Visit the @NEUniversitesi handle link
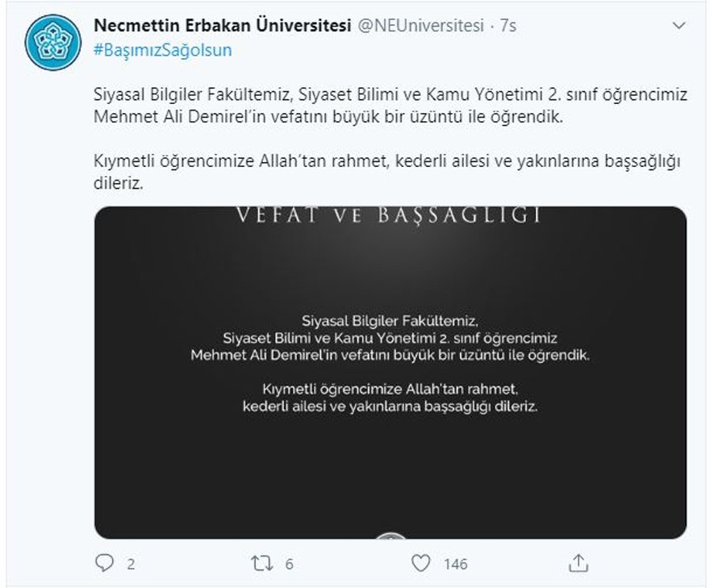710x588 pixels. (x=421, y=25)
